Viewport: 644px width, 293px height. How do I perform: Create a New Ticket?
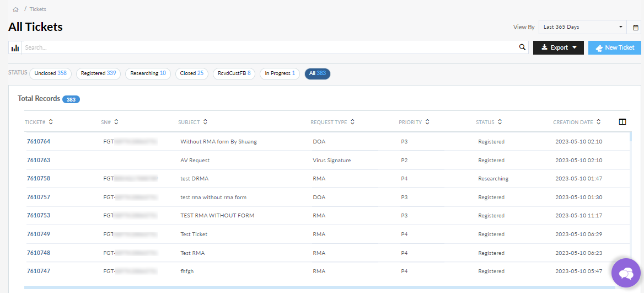click(614, 47)
